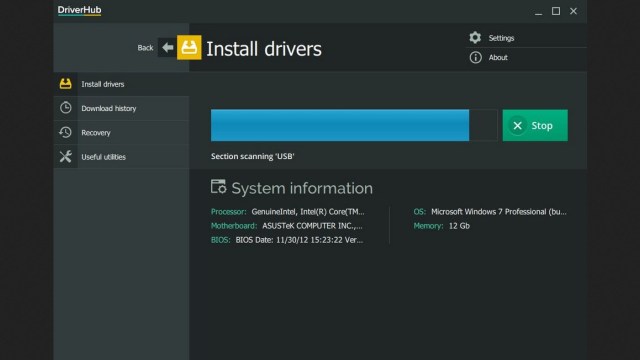640x360 pixels.
Task: Open Settings via the gear icon
Action: click(x=475, y=38)
